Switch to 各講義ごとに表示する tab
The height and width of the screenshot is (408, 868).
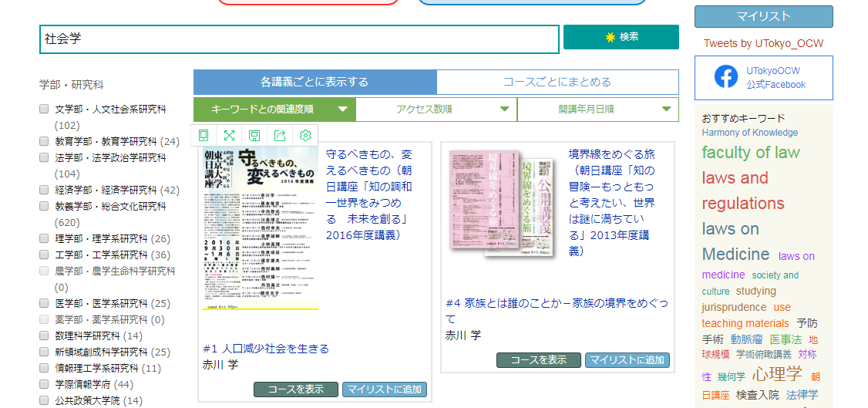click(x=315, y=83)
